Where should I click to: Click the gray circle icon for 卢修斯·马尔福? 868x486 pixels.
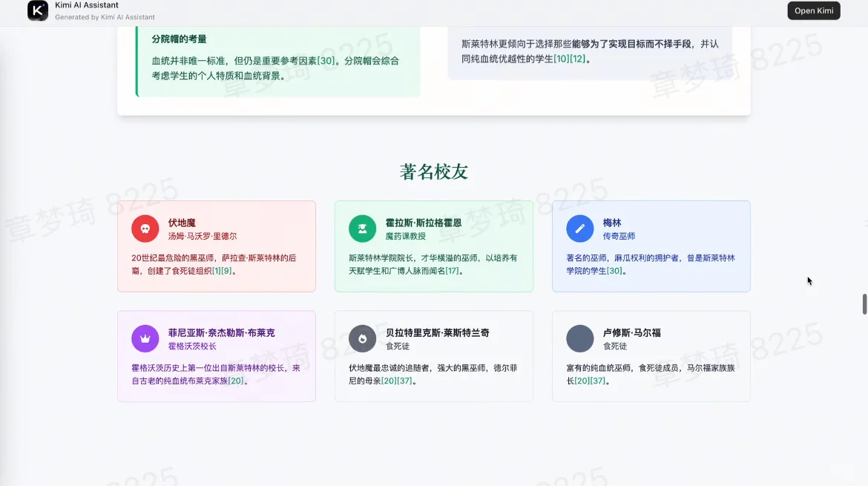point(579,339)
